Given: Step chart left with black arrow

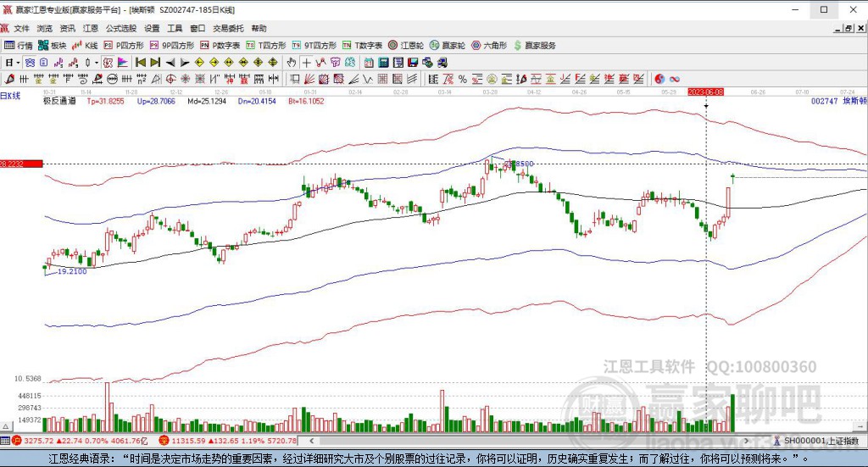Looking at the screenshot, I should (x=170, y=63).
